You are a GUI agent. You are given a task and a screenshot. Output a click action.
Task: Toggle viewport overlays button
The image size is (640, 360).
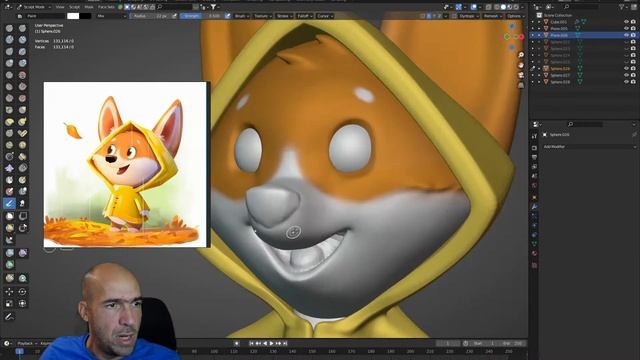click(x=473, y=7)
